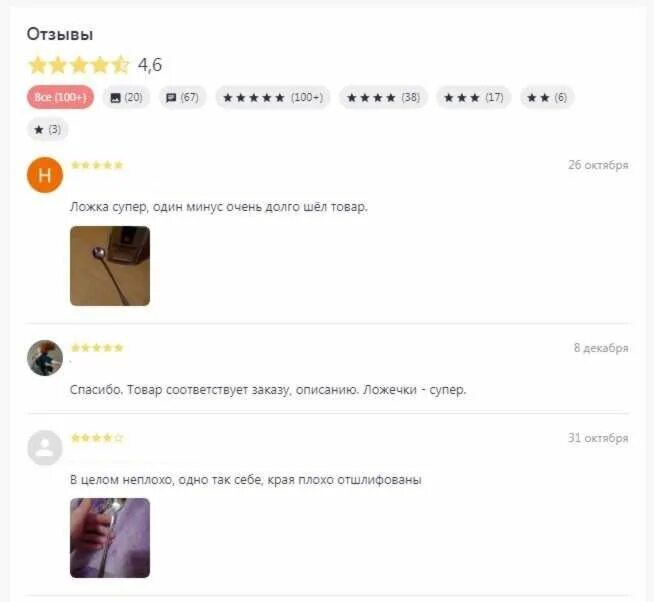Select the 'Все (100+)' reviews filter
Viewport: 654px width, 602px height.
tap(60, 97)
